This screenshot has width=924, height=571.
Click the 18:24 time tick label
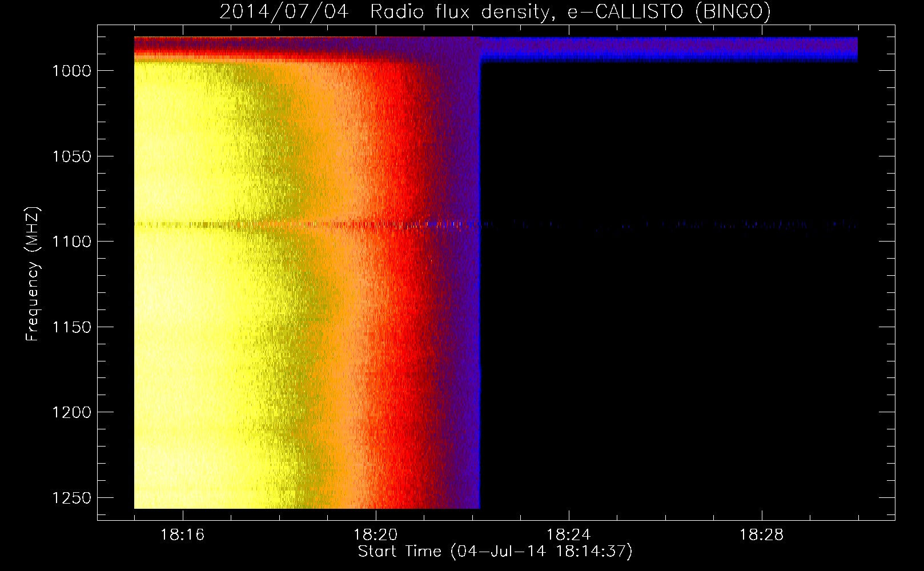(569, 535)
